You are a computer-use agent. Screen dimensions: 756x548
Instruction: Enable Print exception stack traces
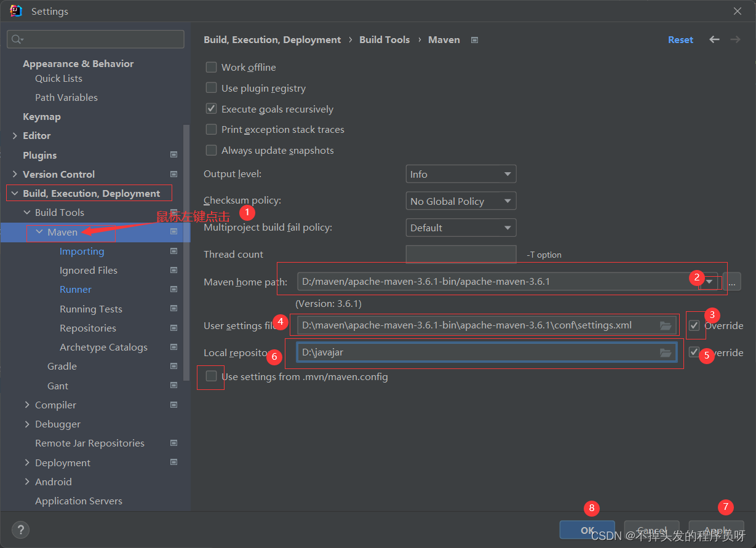coord(211,129)
